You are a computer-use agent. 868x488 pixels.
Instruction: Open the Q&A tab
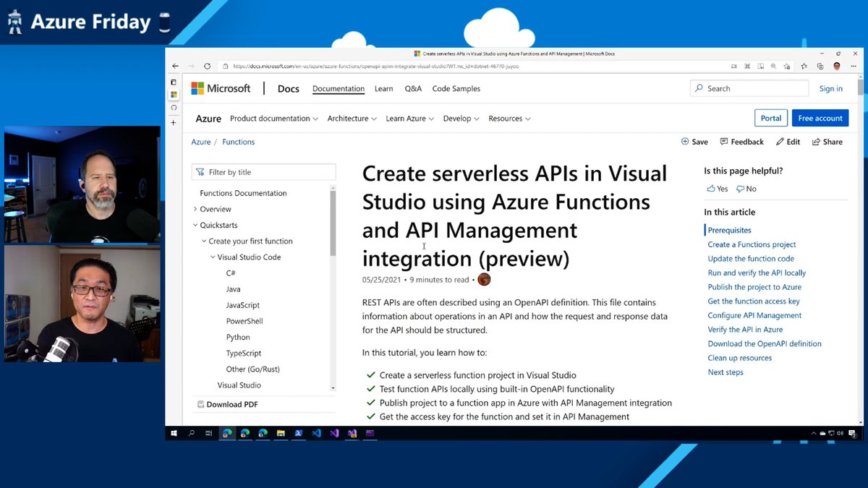point(413,88)
